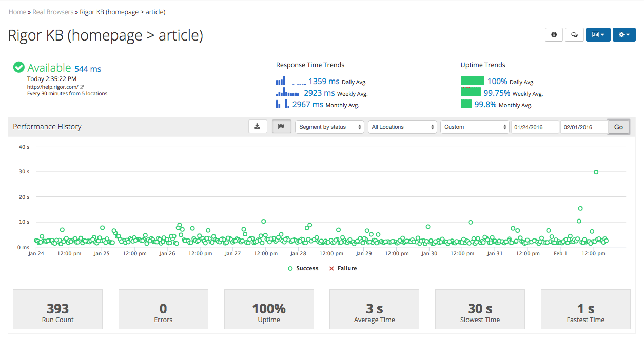This screenshot has width=644, height=339.
Task: Click the green Available checkmark icon
Action: pyautogui.click(x=19, y=67)
